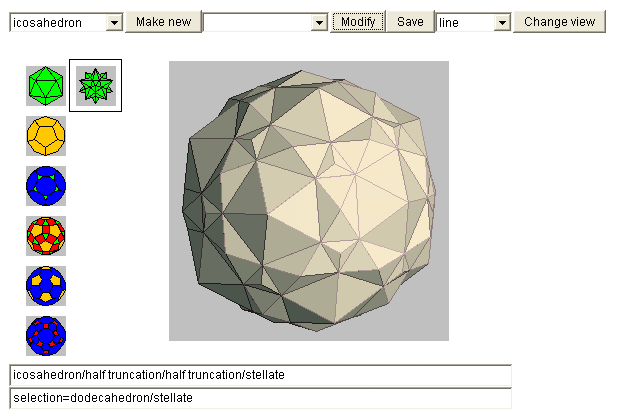Click the dropdown arrow beside icosahedron
This screenshot has height=416, width=620.
[x=113, y=22]
